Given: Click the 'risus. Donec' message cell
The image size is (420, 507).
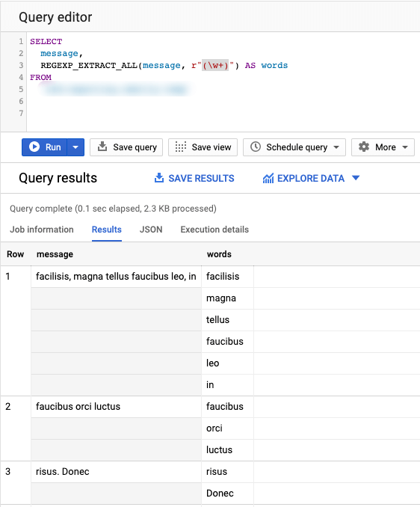Looking at the screenshot, I should 116,471.
